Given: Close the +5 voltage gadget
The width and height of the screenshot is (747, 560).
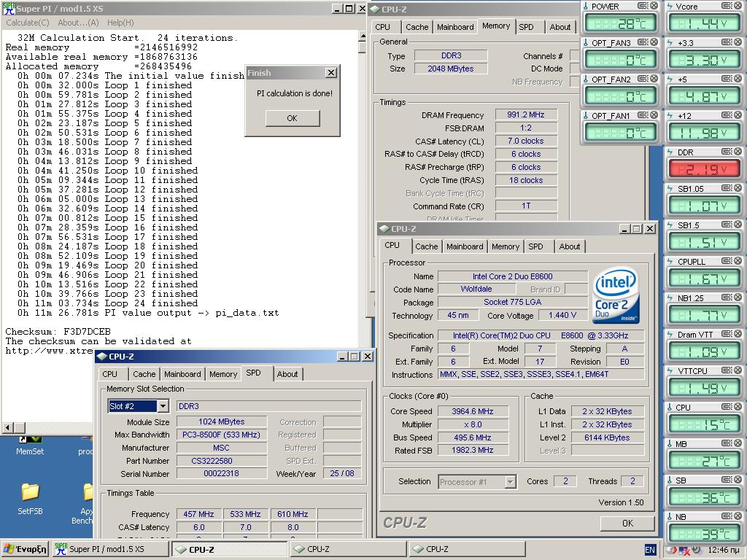Looking at the screenshot, I should pos(738,79).
